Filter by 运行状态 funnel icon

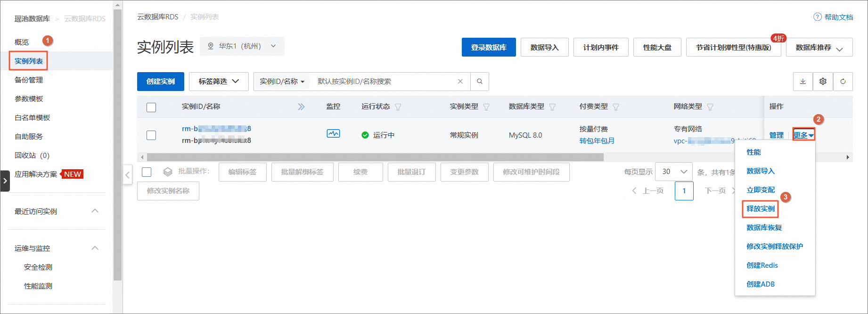pos(398,107)
